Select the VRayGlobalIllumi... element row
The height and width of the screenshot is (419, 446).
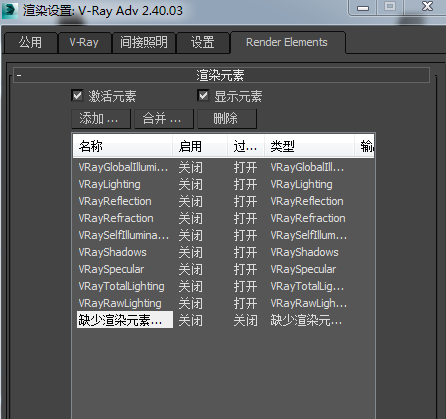coord(223,167)
